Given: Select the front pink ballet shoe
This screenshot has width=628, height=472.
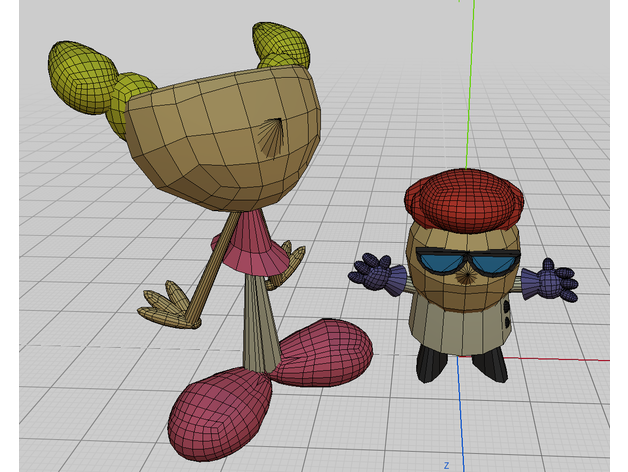Looking at the screenshot, I should (x=218, y=408).
